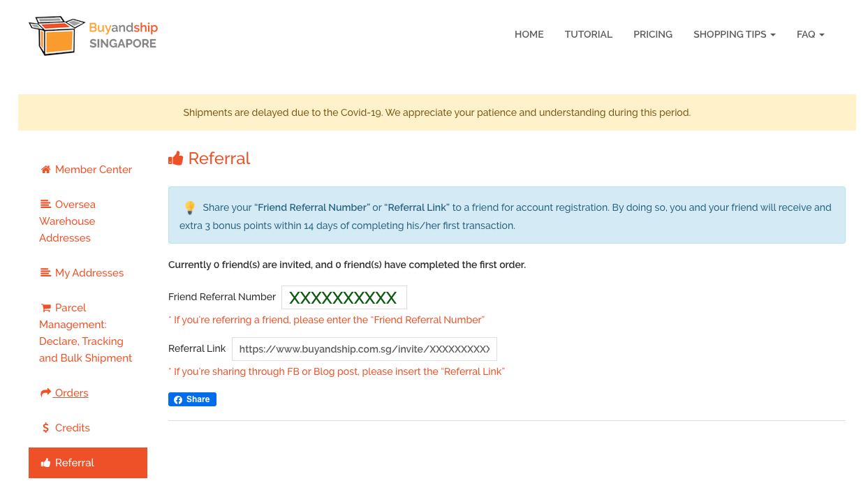Expand the FAQ dropdown menu
Viewport: 868px width, 481px height.
click(x=811, y=34)
